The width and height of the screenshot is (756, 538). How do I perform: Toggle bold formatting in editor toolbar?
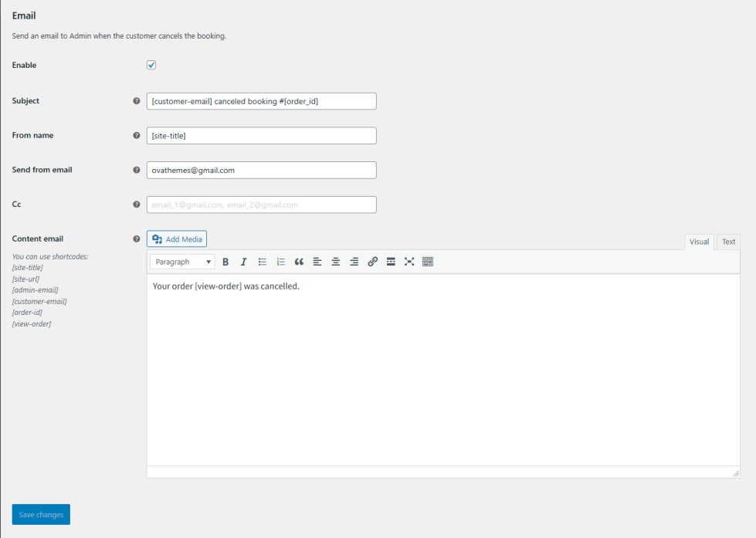[x=225, y=262]
